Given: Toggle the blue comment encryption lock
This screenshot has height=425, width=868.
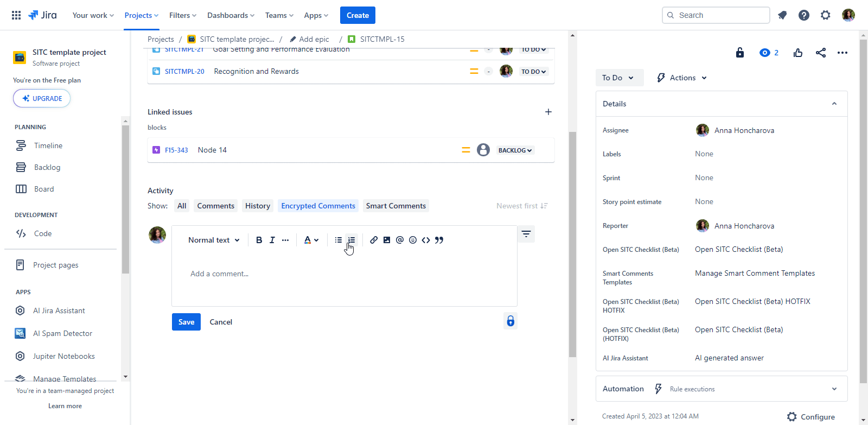Looking at the screenshot, I should [510, 321].
